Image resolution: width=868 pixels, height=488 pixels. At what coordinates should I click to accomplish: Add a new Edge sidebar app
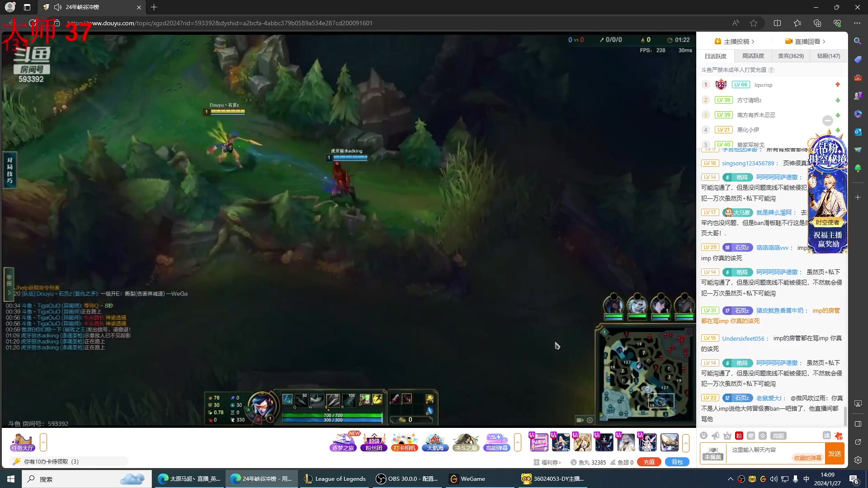point(858,197)
